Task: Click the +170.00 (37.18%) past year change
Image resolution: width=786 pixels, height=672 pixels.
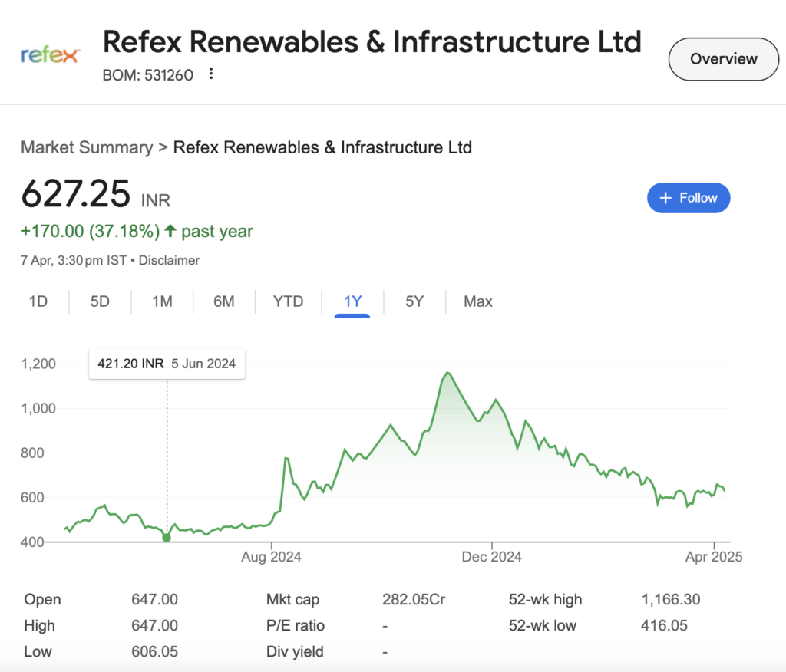Action: pyautogui.click(x=137, y=232)
